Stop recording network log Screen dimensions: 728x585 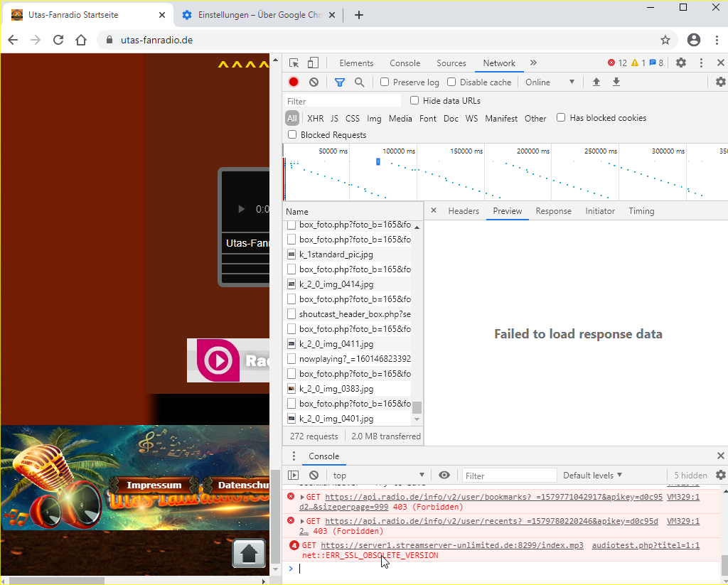click(x=294, y=82)
